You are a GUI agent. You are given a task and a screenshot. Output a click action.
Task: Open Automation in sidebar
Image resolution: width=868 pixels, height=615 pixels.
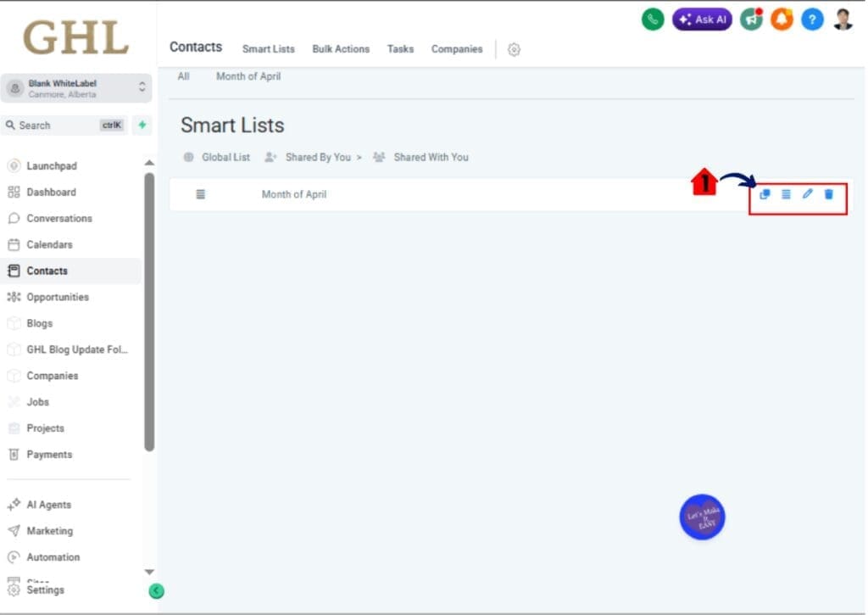coord(53,556)
